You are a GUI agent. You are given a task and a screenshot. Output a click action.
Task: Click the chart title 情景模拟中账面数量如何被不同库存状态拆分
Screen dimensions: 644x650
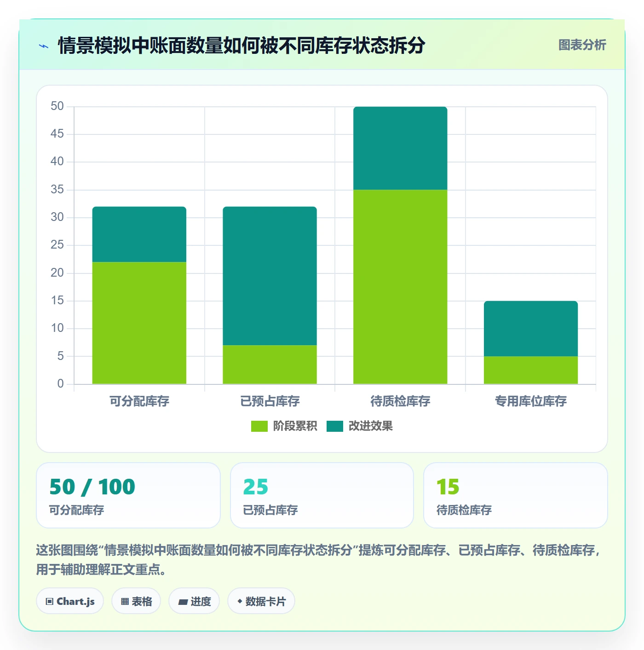pos(241,46)
